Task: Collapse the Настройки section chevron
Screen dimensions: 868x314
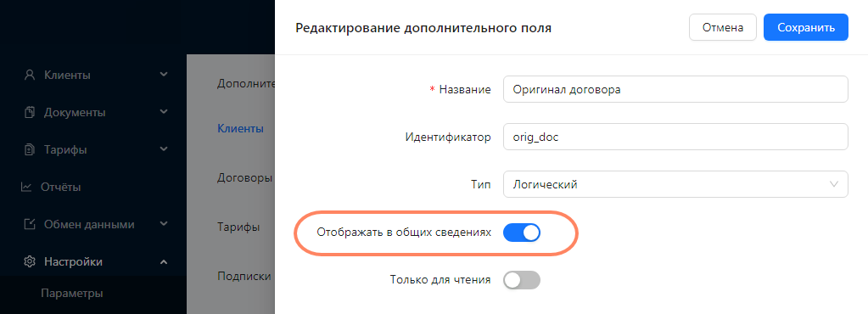Action: pyautogui.click(x=163, y=261)
